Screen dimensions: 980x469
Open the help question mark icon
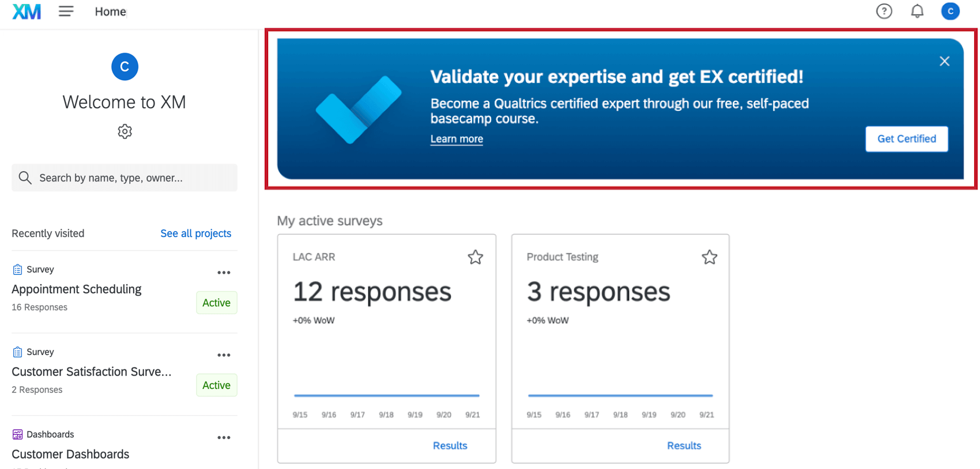884,11
